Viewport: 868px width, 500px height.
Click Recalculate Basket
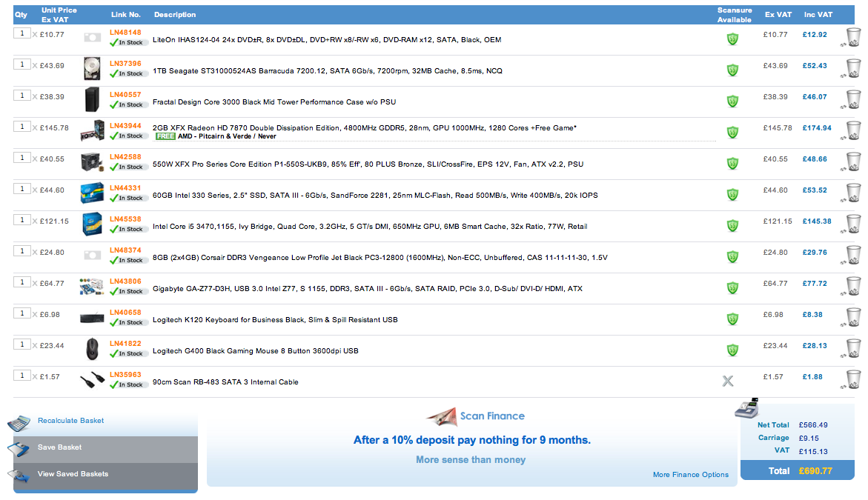71,421
